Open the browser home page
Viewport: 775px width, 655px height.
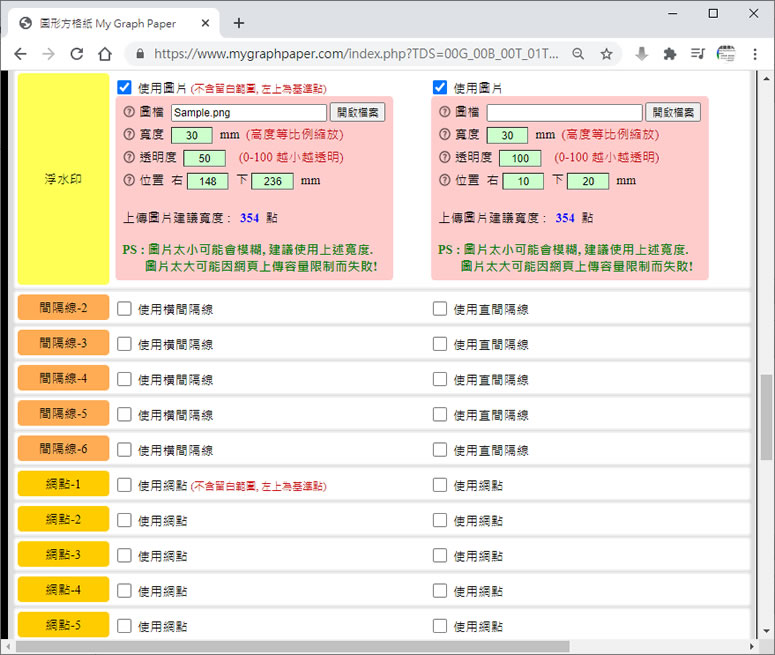pyautogui.click(x=105, y=53)
